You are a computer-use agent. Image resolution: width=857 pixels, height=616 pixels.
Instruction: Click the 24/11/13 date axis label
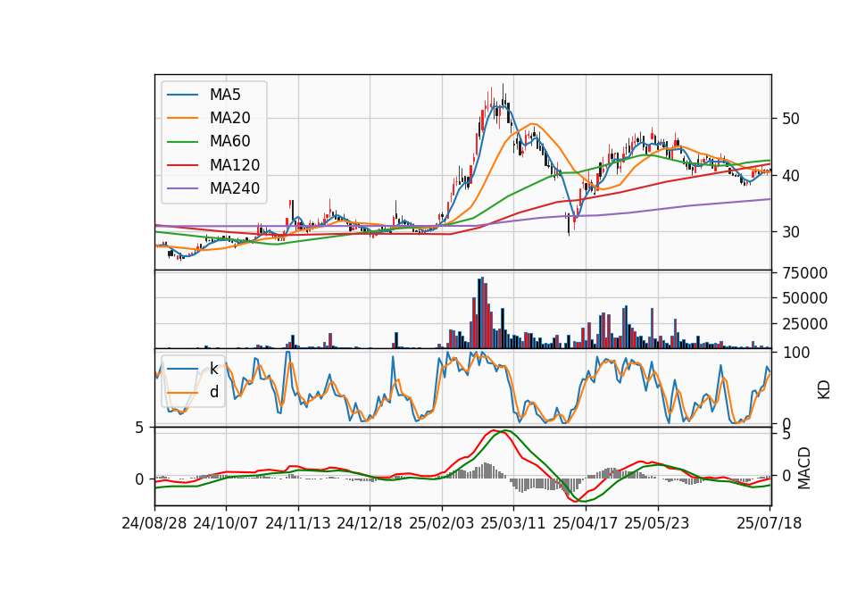[x=298, y=523]
